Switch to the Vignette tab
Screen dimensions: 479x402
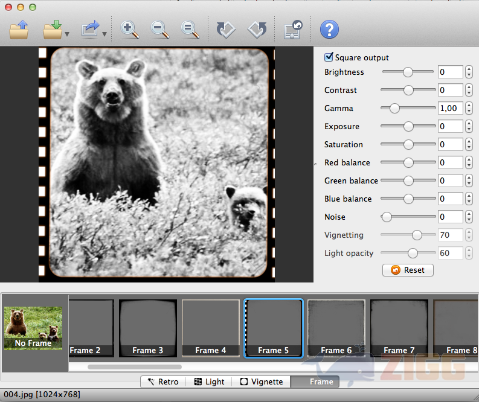point(261,382)
